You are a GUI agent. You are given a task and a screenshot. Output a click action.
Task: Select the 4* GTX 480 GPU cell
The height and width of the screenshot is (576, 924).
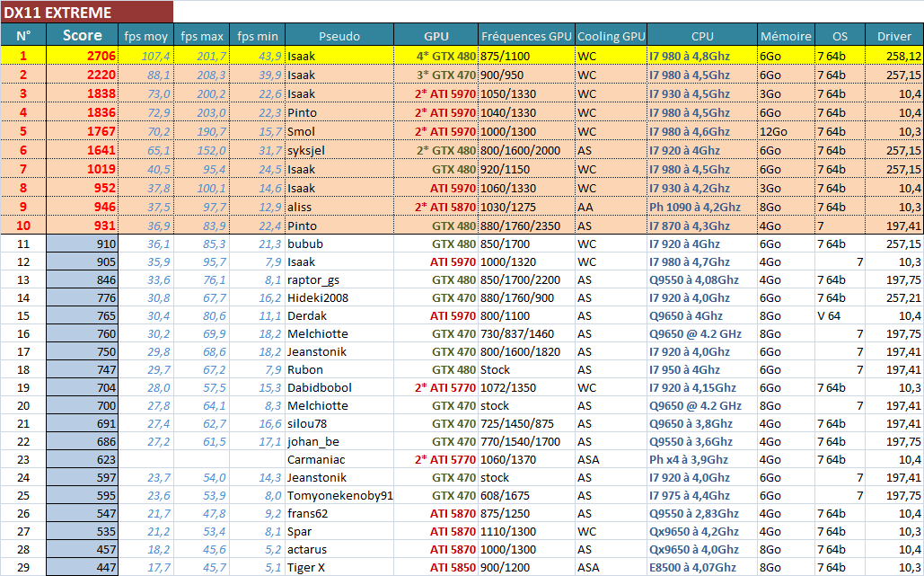436,56
